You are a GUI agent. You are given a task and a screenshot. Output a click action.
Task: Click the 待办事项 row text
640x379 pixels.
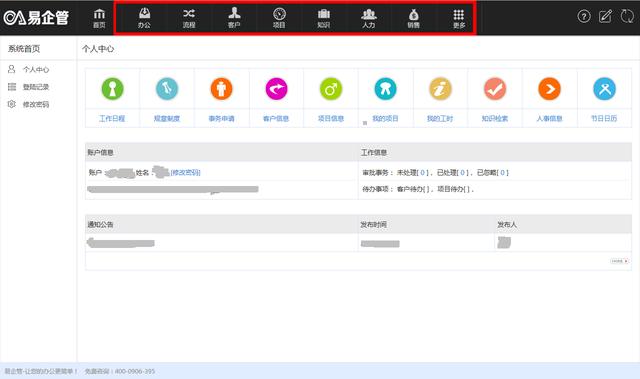pos(418,189)
